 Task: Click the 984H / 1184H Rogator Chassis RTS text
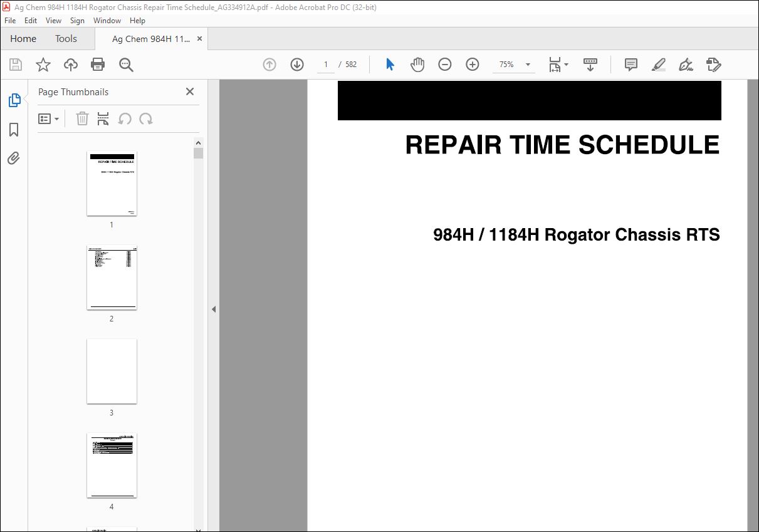[577, 235]
